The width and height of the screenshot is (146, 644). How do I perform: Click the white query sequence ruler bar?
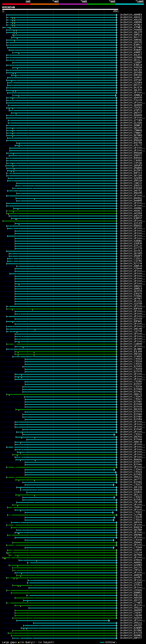[60, 9]
